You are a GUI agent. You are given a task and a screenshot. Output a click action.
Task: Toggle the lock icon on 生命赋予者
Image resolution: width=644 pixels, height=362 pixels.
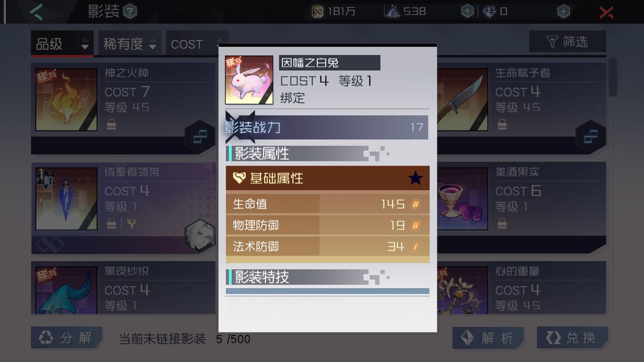point(502,124)
